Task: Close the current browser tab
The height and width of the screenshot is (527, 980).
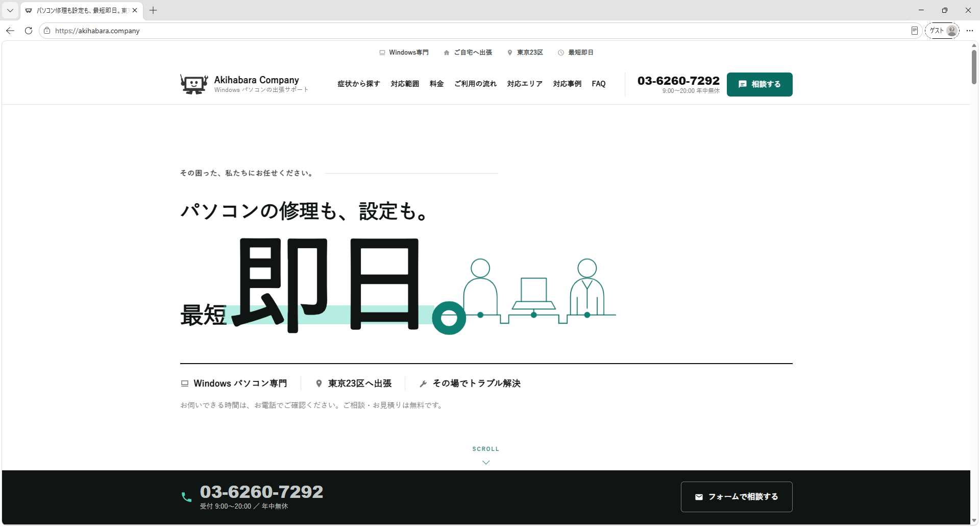Action: 135,10
